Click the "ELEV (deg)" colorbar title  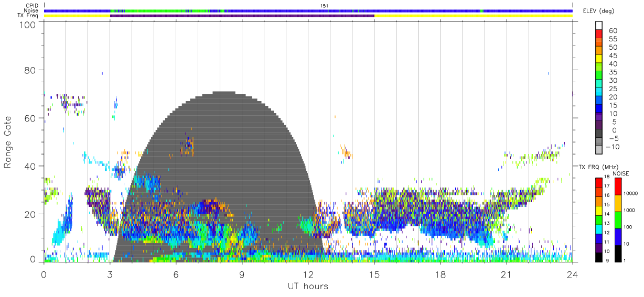tap(598, 10)
